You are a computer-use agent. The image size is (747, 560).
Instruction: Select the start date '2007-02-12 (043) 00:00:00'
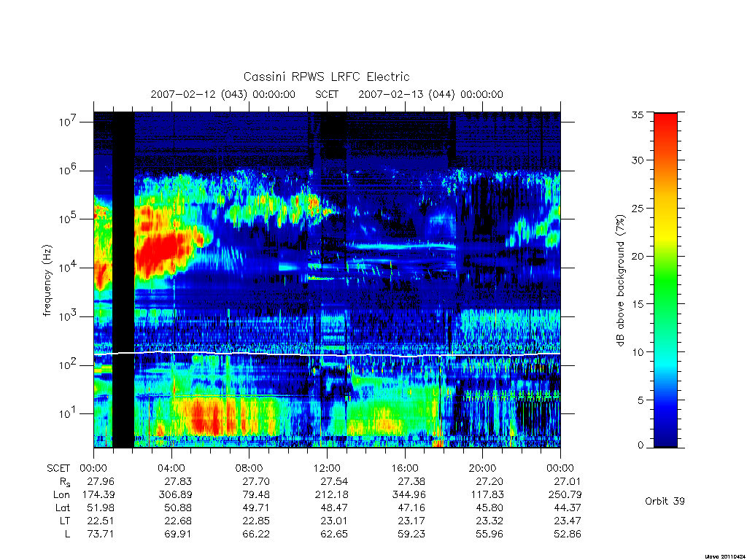223,94
